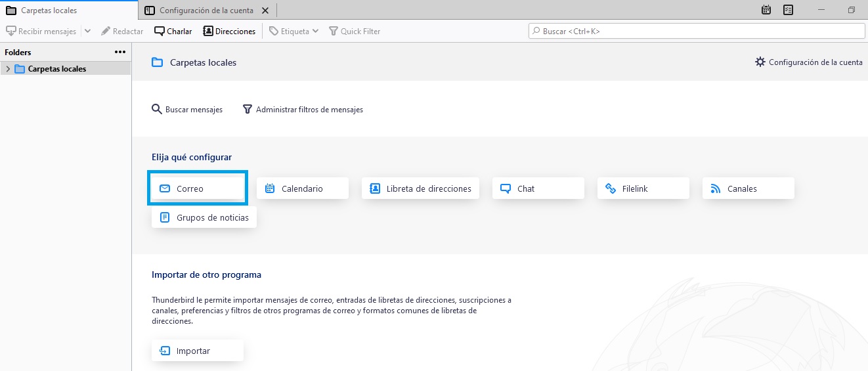
Task: Click the contact icon on Libreta de direcciones
Action: coord(375,188)
